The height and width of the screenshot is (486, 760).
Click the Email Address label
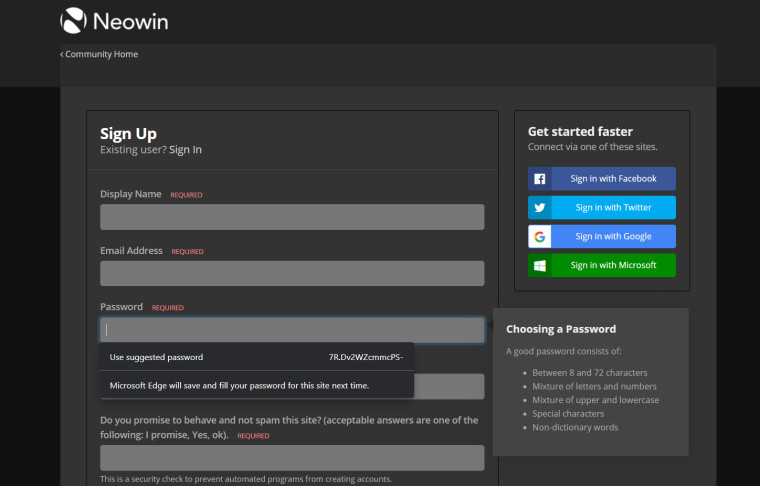[131, 251]
